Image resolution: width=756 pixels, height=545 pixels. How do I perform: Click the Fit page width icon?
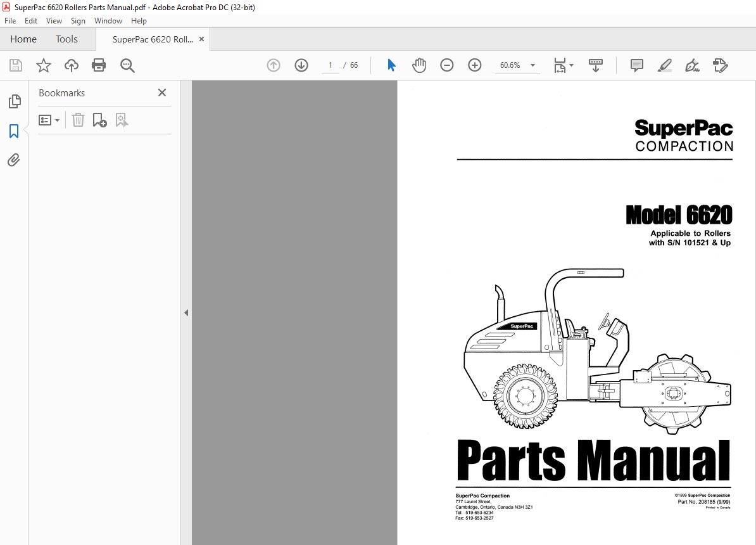click(x=560, y=65)
